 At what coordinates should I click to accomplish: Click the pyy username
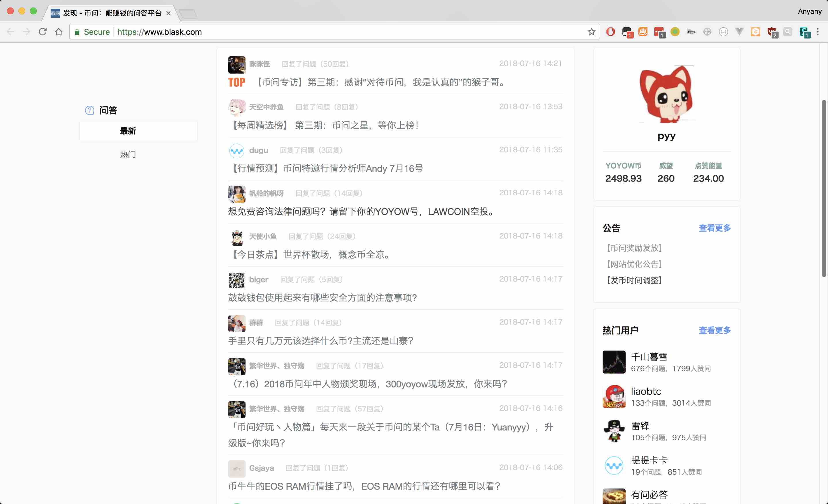pos(667,136)
